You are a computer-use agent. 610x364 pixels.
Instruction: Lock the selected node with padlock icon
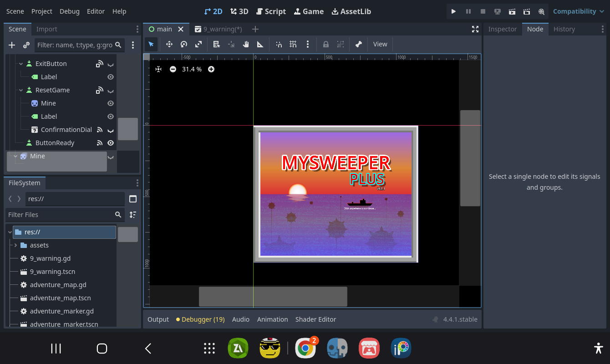click(x=326, y=44)
